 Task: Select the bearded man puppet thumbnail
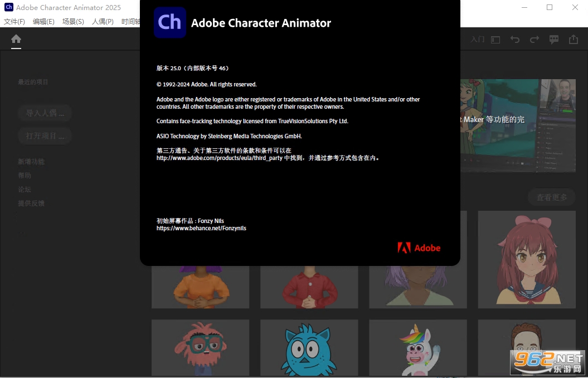point(527,348)
